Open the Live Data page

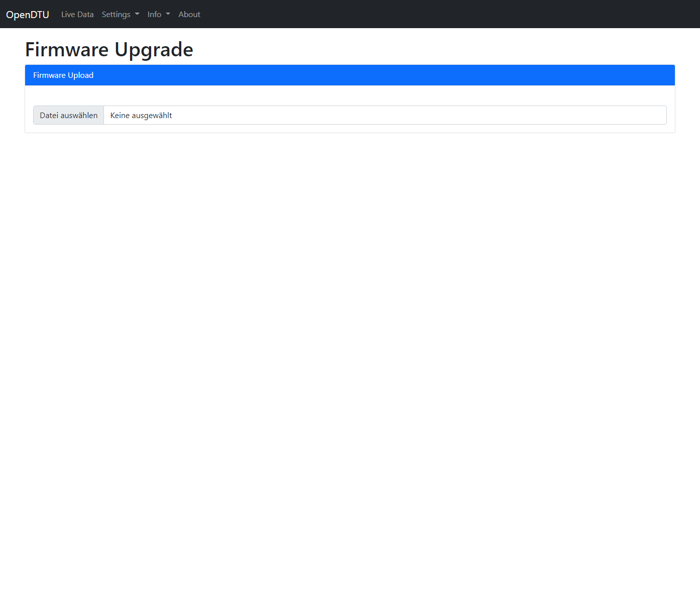[77, 15]
